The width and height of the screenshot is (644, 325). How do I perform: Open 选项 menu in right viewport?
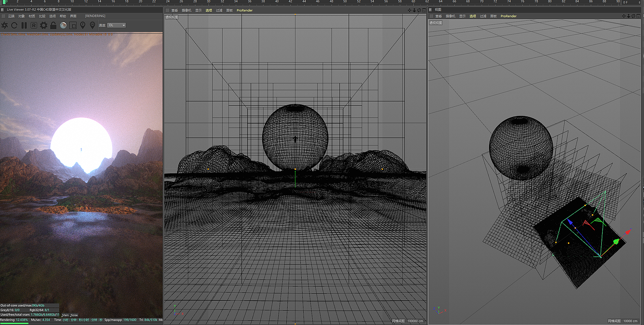point(473,16)
